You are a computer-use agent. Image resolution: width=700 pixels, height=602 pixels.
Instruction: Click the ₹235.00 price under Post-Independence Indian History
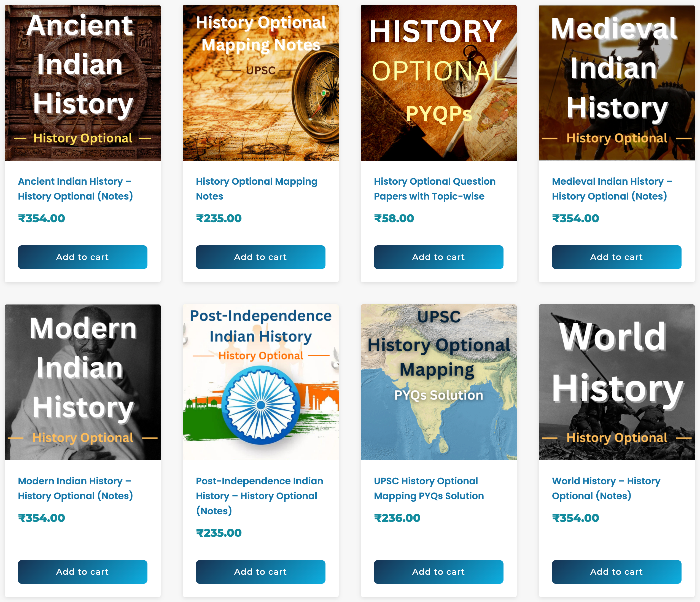219,533
